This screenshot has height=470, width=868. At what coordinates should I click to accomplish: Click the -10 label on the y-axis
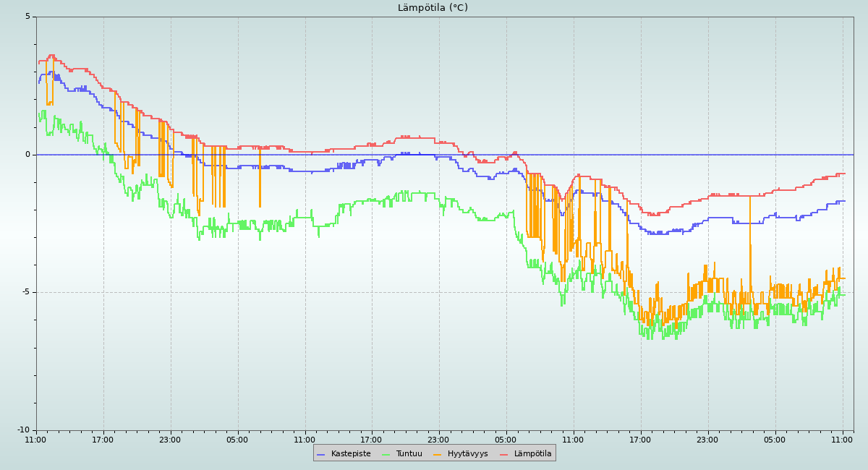tap(24, 430)
